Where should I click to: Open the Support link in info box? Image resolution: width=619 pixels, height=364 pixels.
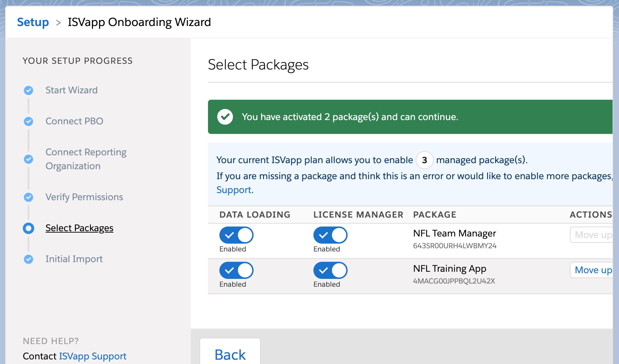pos(234,190)
